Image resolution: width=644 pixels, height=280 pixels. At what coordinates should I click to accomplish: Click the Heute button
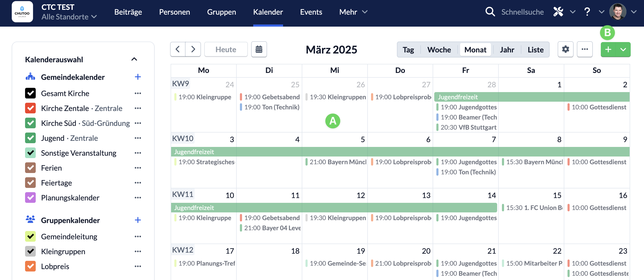click(226, 50)
